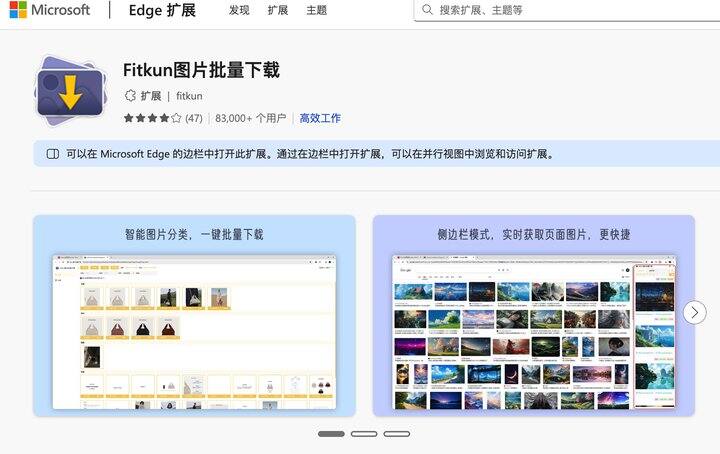This screenshot has width=720, height=454.
Task: Open the 主题 tab
Action: coord(317,10)
